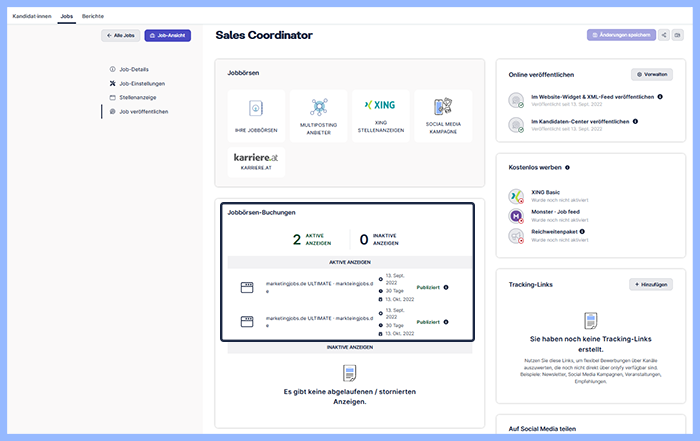The height and width of the screenshot is (441, 700).
Task: Click info icon next to Kostenlos werben
Action: 568,167
